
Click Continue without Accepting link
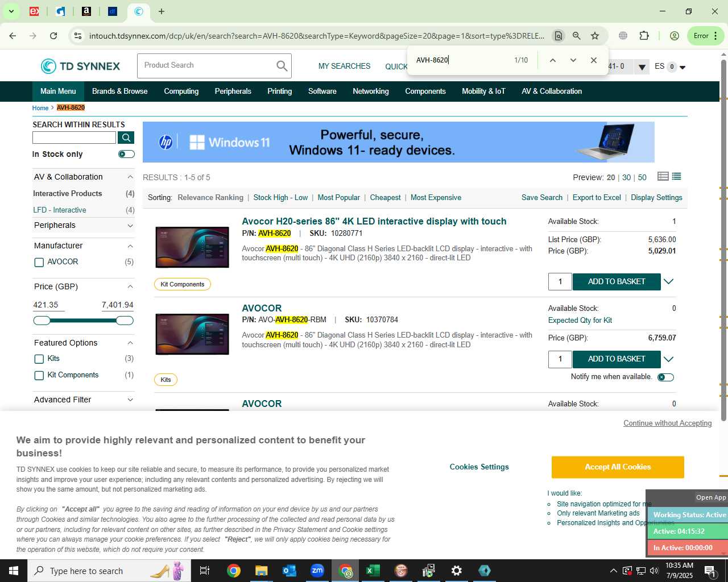668,423
